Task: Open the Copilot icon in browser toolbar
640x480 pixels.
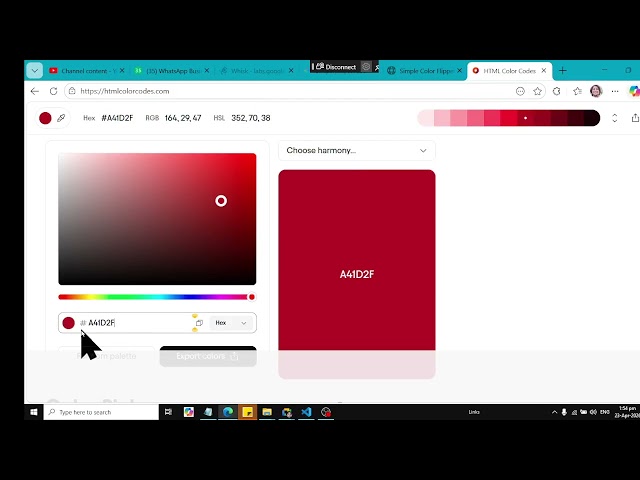Action: 634,91
